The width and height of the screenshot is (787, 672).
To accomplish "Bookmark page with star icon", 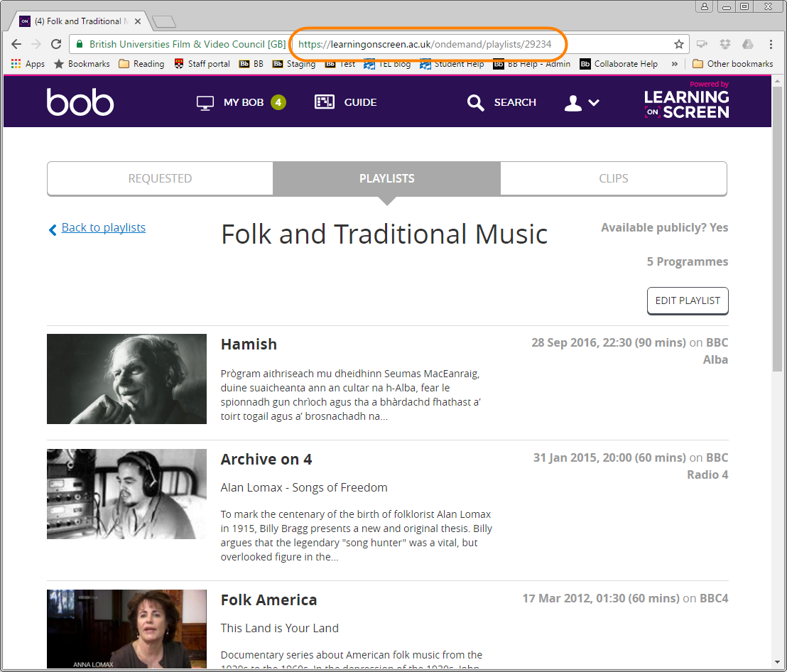I will point(679,44).
